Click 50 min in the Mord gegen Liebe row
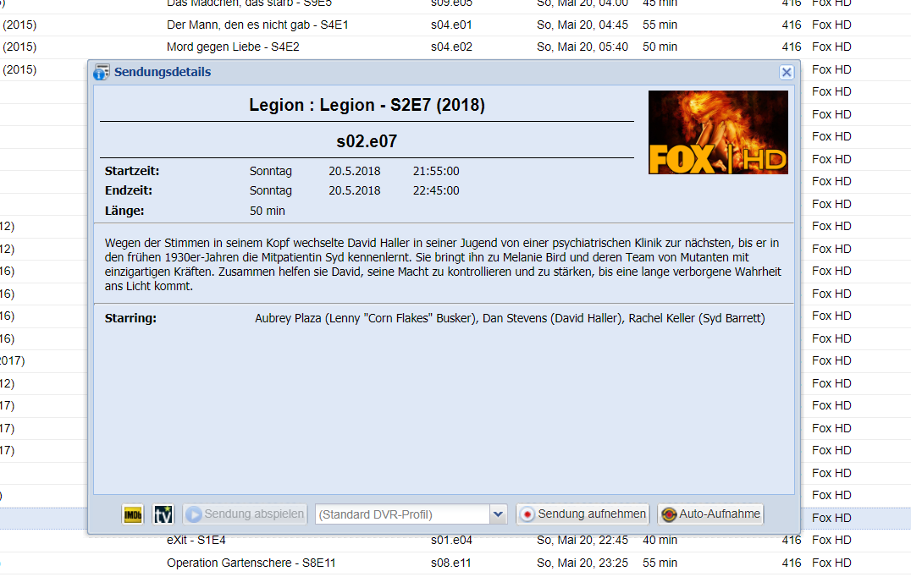This screenshot has width=911, height=588. click(x=660, y=47)
